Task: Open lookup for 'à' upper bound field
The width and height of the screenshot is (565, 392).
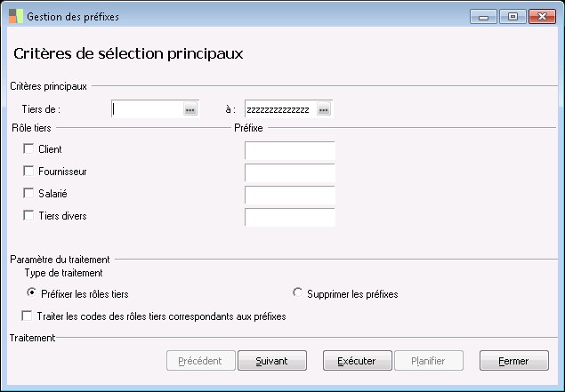Action: click(x=323, y=109)
